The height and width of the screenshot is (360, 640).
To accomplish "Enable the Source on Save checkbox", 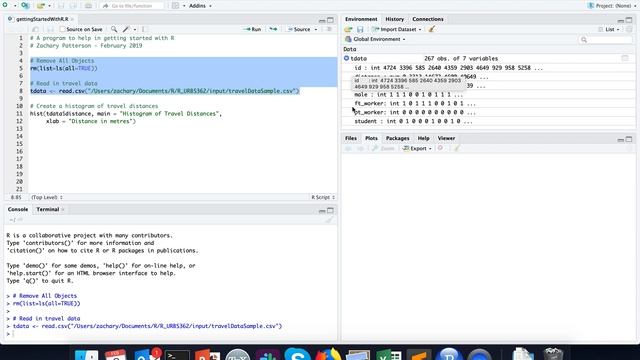I will tap(62, 29).
